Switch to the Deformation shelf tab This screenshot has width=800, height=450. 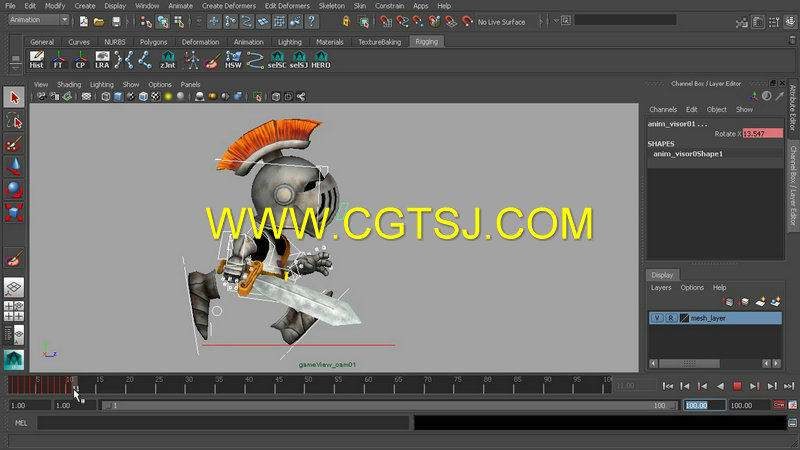point(201,42)
